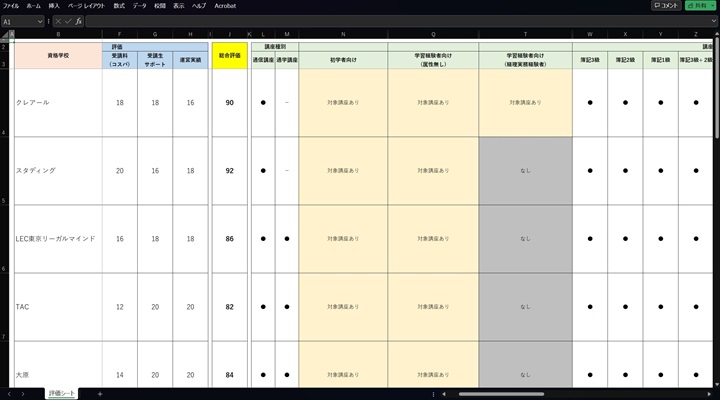Open the 数式 ribbon tab
Image resolution: width=720 pixels, height=400 pixels.
(119, 6)
